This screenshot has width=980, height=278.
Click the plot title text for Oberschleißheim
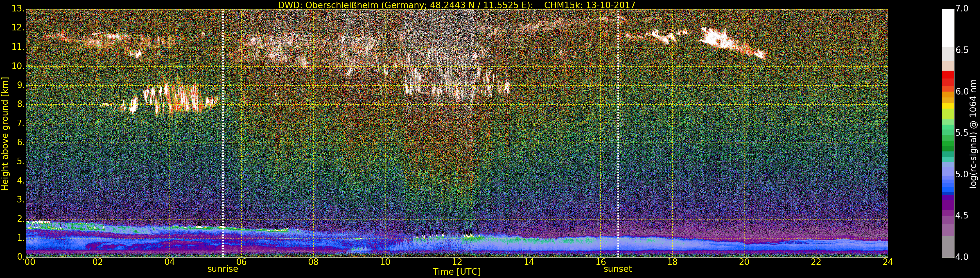pyautogui.click(x=457, y=5)
